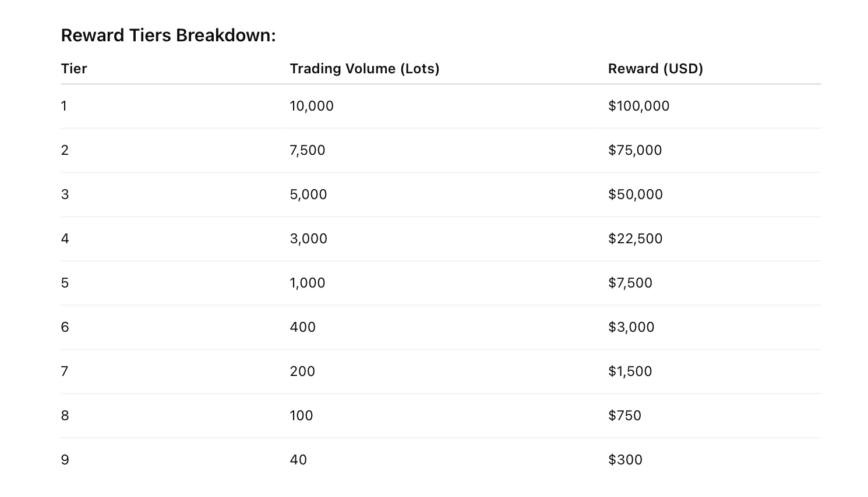Image resolution: width=868 pixels, height=497 pixels.
Task: Click the Trading Volume (Lots) column header
Action: [x=365, y=69]
